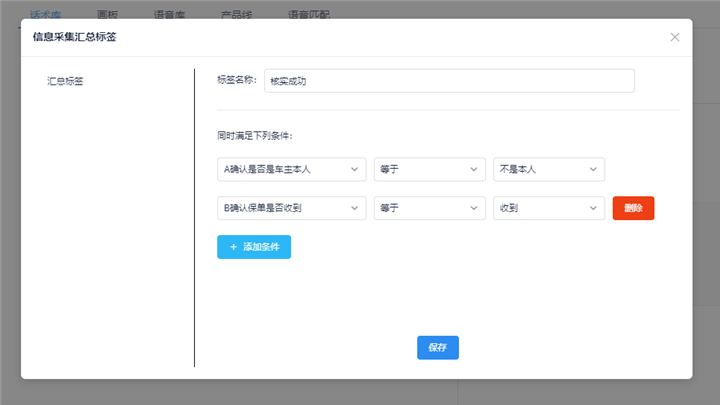Click the plus icon in 添加条件

pyautogui.click(x=233, y=247)
